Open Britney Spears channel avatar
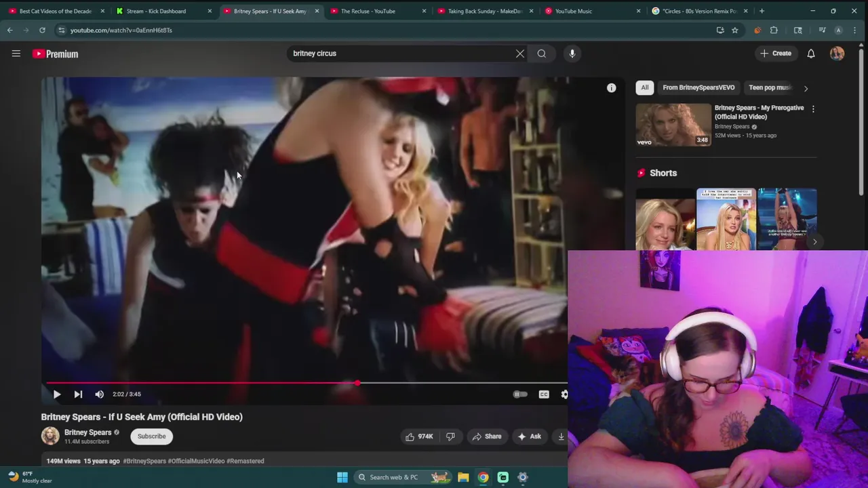 [x=50, y=436]
